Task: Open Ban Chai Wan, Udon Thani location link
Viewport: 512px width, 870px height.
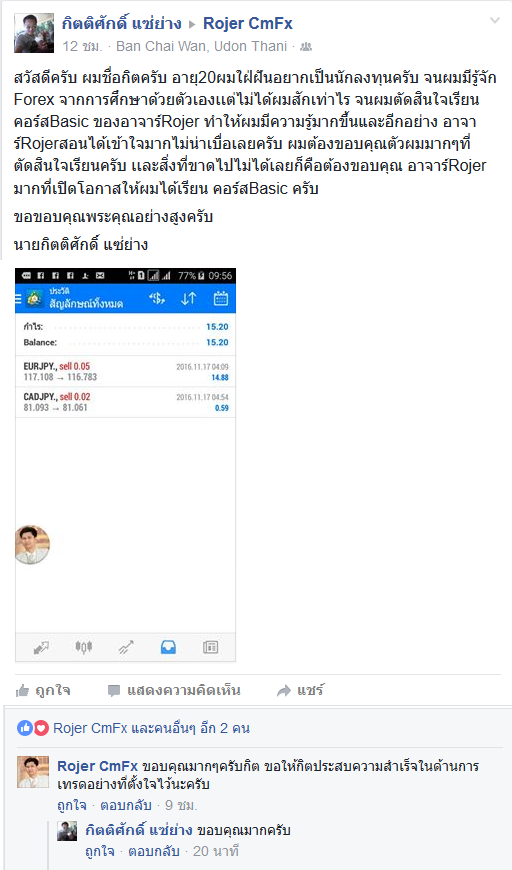Action: point(201,47)
